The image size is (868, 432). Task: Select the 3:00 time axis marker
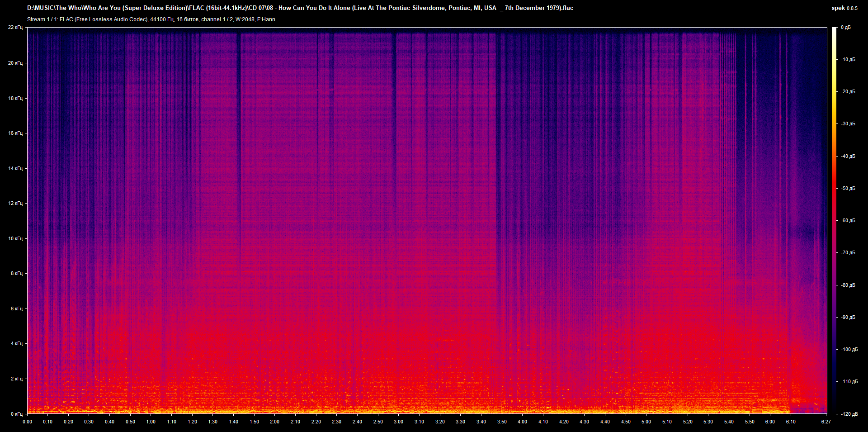pos(398,422)
